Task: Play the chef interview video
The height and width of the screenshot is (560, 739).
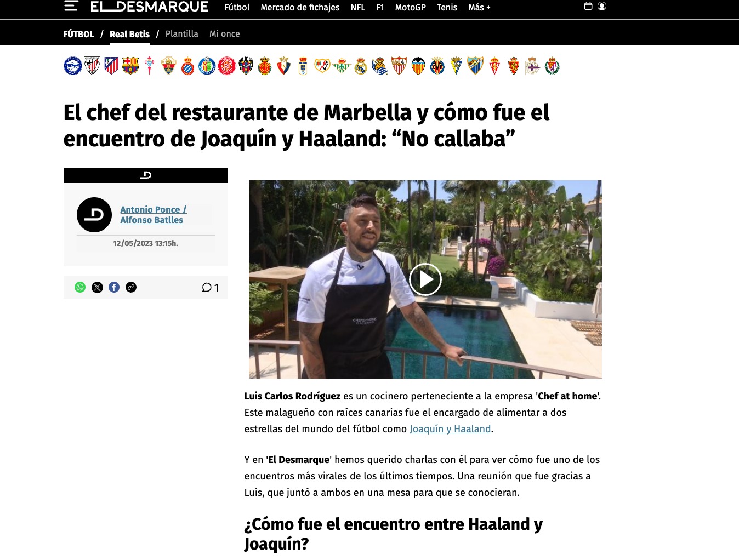Action: coord(425,279)
